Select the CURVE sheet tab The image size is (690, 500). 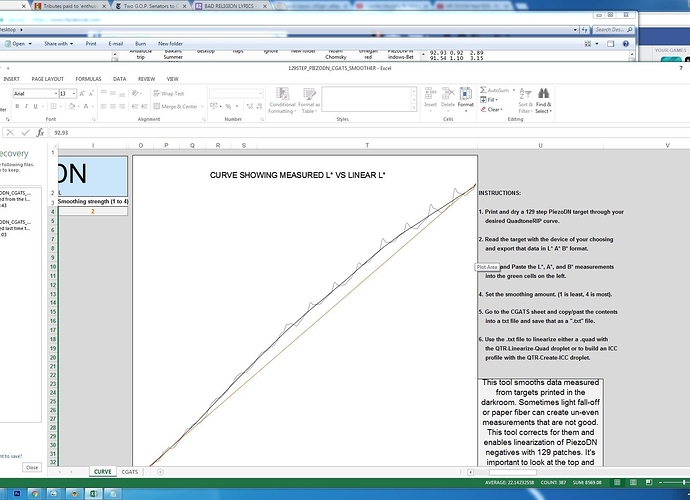pos(103,472)
